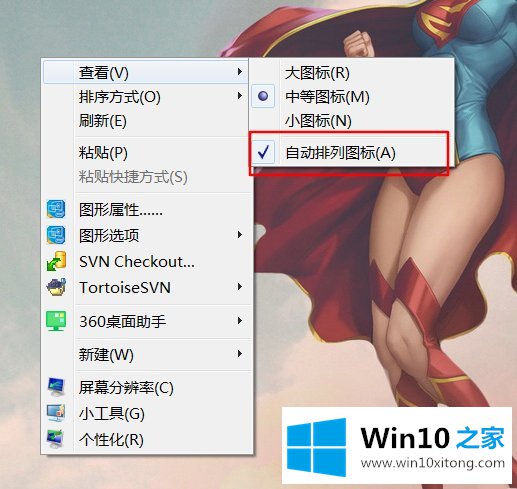Select 大图标(R) view option
Screen dimensions: 517x489
coord(352,72)
